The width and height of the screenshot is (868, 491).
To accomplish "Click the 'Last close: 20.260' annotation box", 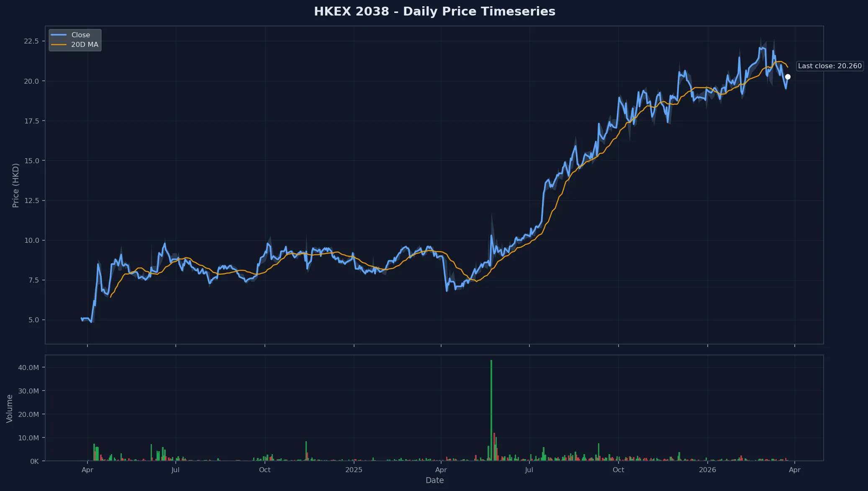I will [x=830, y=66].
